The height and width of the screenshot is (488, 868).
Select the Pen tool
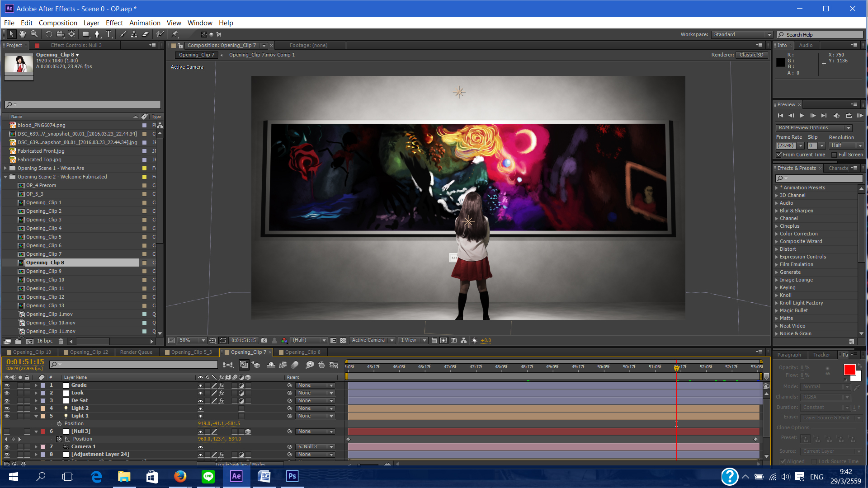click(x=97, y=34)
